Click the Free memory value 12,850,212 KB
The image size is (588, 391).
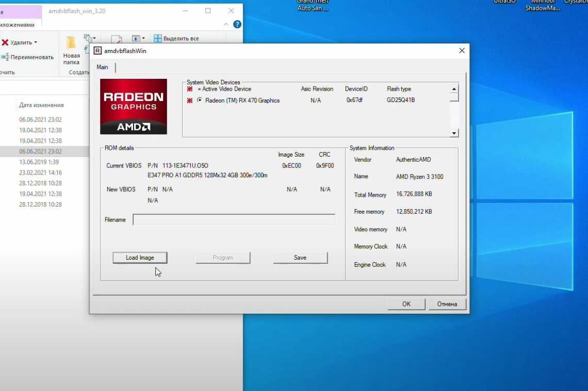pyautogui.click(x=414, y=212)
